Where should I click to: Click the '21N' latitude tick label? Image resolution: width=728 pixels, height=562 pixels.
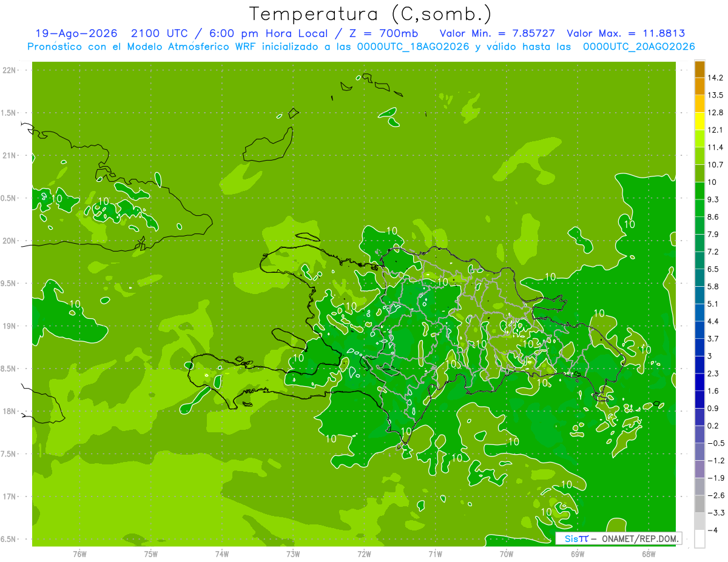click(10, 155)
